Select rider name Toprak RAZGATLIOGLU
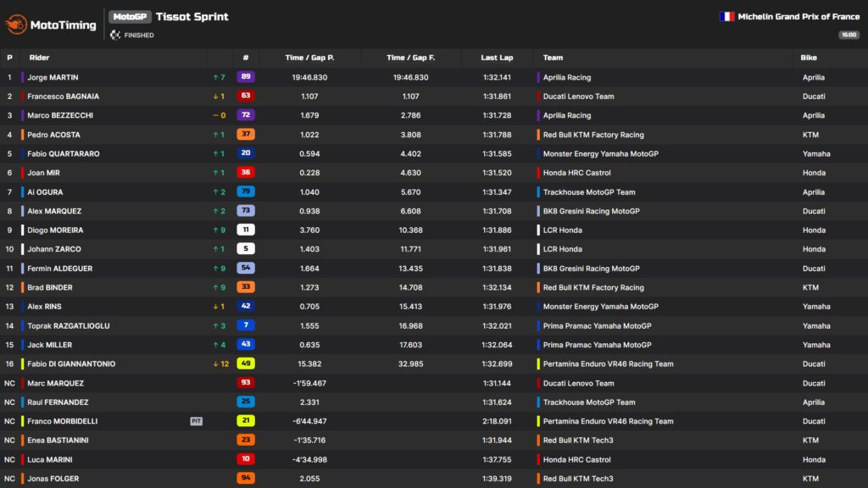Viewport: 868px width, 488px height. [69, 326]
